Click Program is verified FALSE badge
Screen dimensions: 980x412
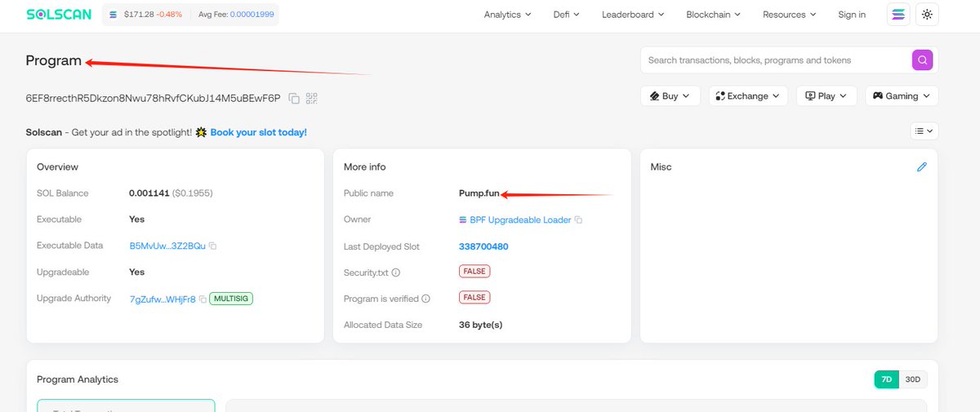(474, 298)
